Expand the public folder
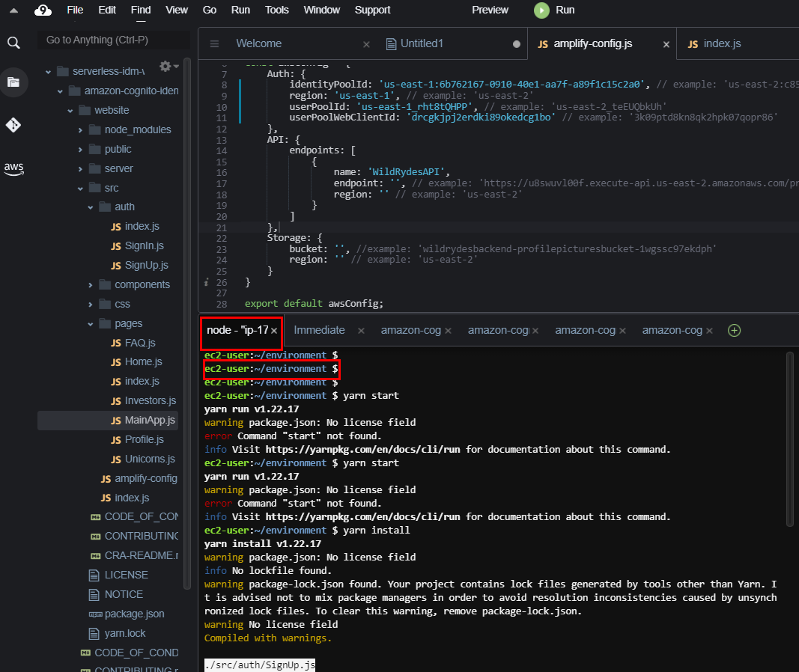The width and height of the screenshot is (799, 672). click(x=80, y=150)
